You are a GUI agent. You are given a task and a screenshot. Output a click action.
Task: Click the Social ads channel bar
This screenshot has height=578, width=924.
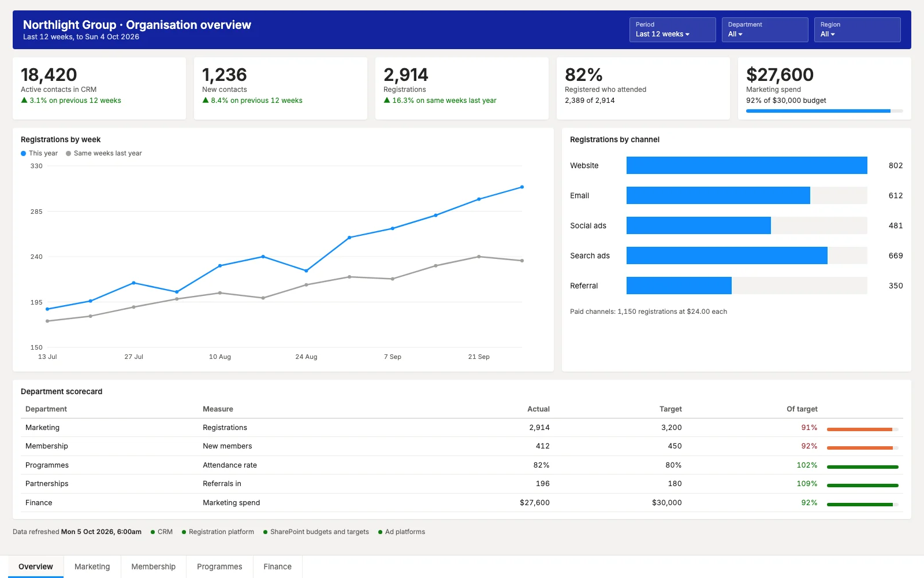pyautogui.click(x=699, y=225)
